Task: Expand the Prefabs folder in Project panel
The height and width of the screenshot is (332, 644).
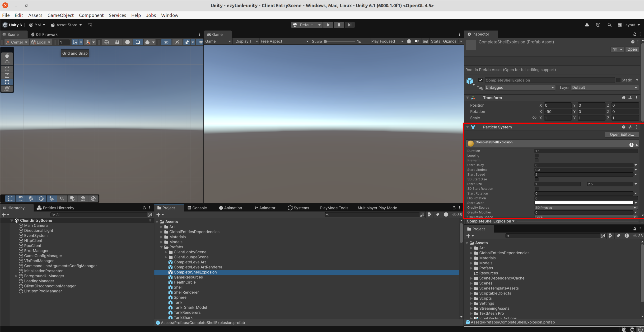Action: [162, 247]
